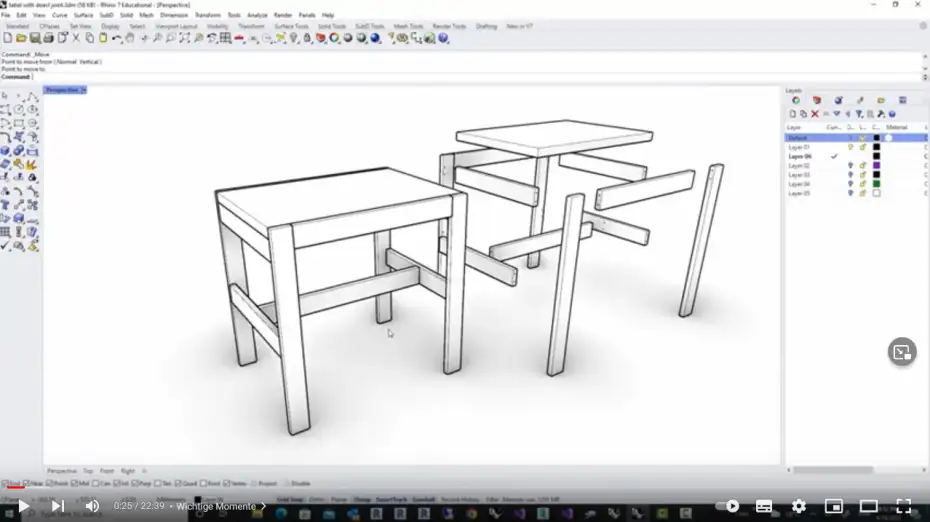Click the green color swatch of Layer 04
The width and height of the screenshot is (930, 522).
click(x=876, y=184)
